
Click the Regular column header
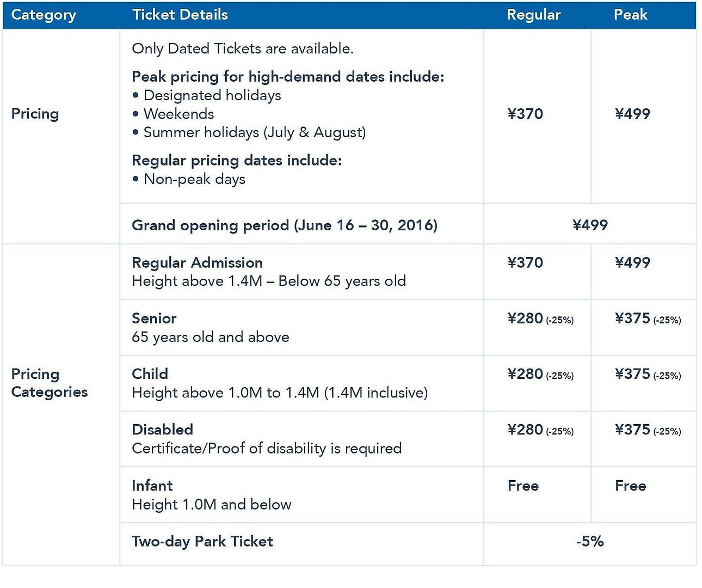coord(533,15)
